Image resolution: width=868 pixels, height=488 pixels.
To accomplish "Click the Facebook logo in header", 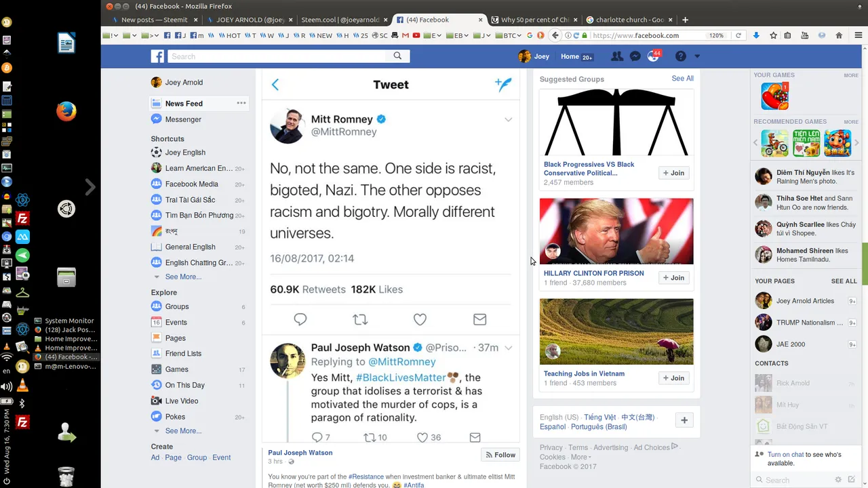I will pos(157,56).
